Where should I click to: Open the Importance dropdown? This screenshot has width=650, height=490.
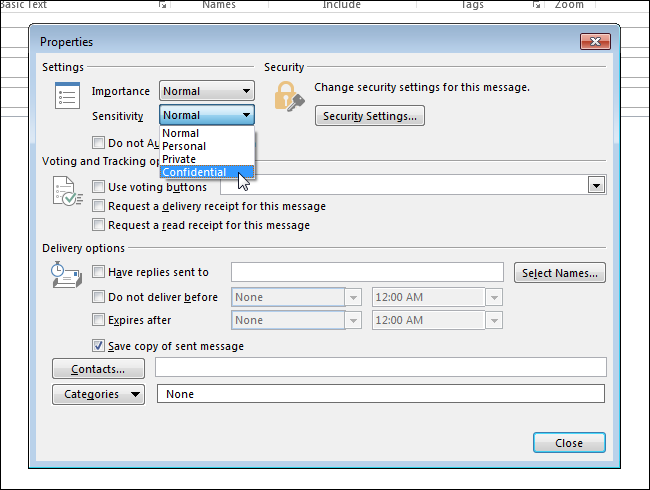pos(207,91)
